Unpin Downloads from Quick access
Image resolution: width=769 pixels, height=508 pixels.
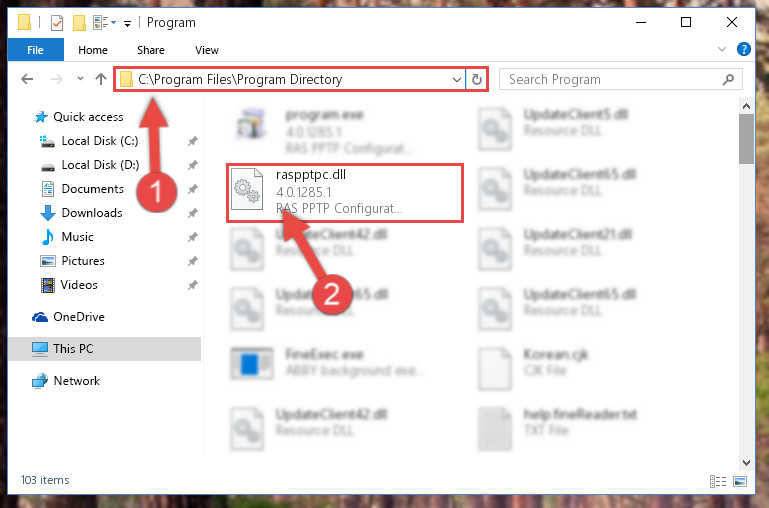click(192, 213)
